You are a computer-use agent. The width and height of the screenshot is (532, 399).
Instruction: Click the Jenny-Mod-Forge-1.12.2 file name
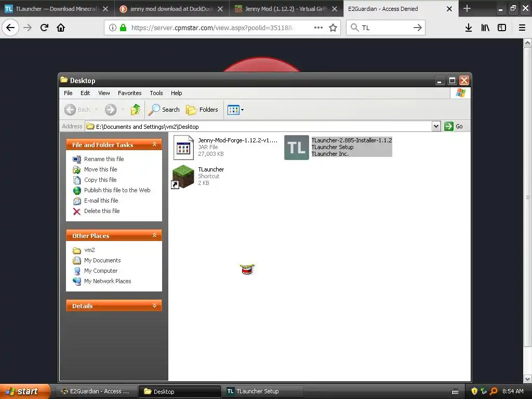tap(237, 140)
